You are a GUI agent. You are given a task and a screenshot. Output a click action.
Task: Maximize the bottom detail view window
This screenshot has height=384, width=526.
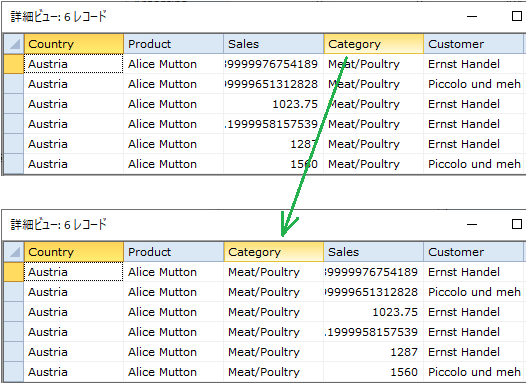[517, 224]
